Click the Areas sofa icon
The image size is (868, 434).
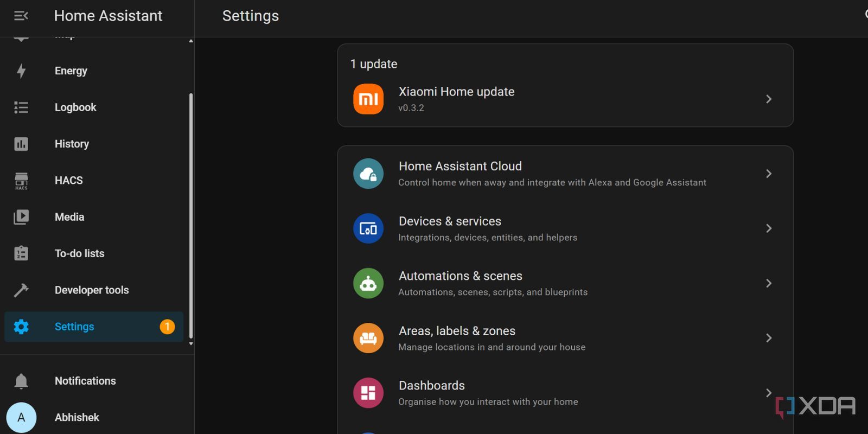point(368,338)
